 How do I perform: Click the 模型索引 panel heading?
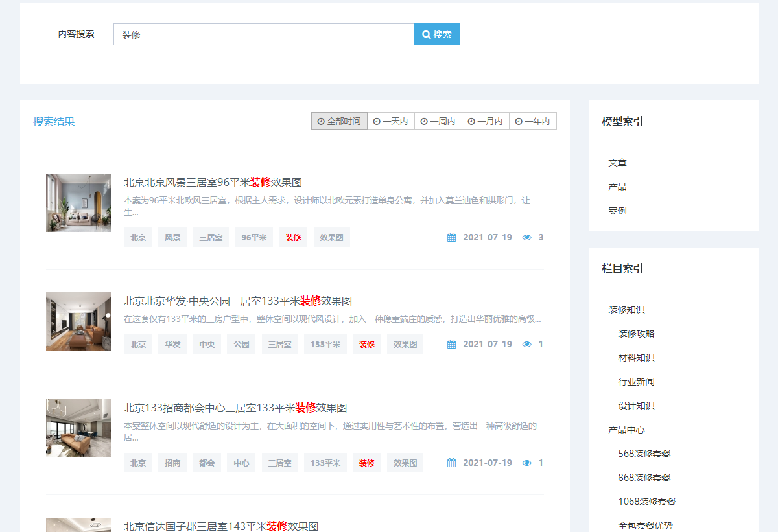(622, 121)
